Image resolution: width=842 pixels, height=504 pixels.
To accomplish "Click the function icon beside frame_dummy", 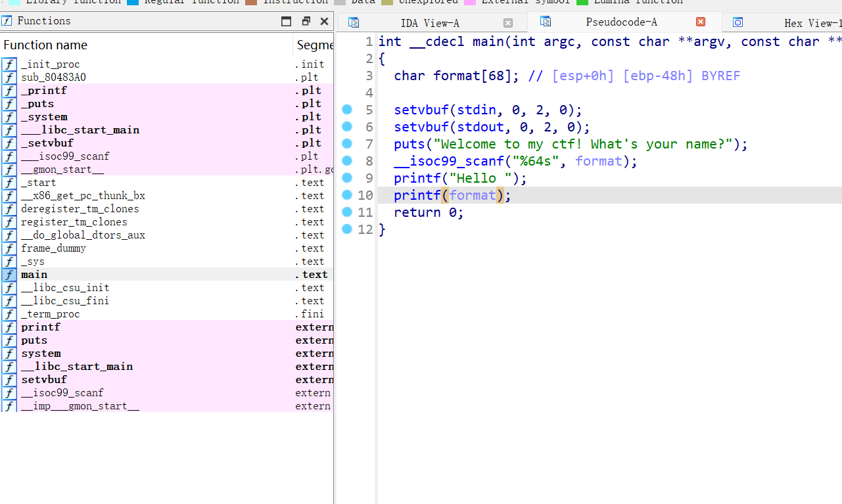I will 9,248.
